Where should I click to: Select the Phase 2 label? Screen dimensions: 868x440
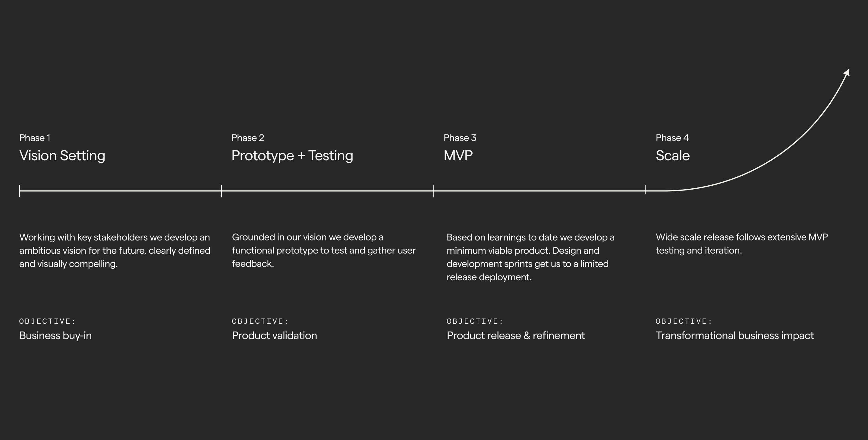pyautogui.click(x=248, y=138)
